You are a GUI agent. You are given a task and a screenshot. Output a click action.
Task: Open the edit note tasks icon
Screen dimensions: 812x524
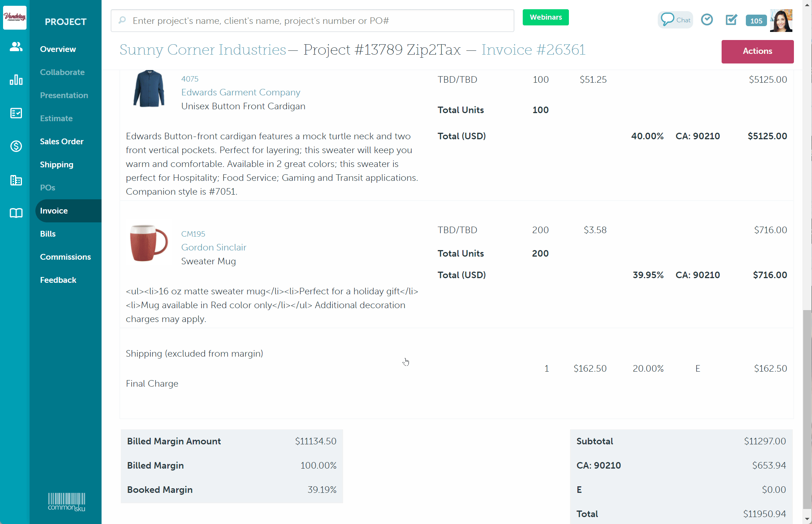(x=731, y=20)
